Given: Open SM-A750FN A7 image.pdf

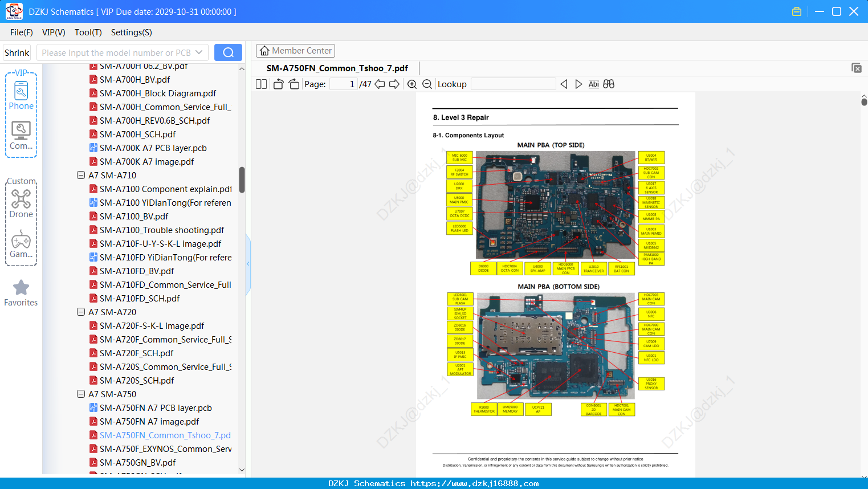Looking at the screenshot, I should pos(149,421).
